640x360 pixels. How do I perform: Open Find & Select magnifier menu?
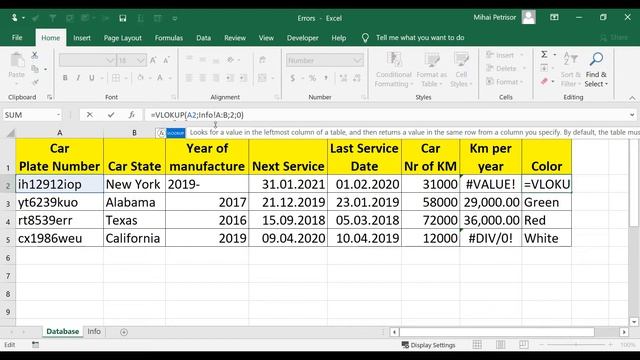tap(596, 69)
